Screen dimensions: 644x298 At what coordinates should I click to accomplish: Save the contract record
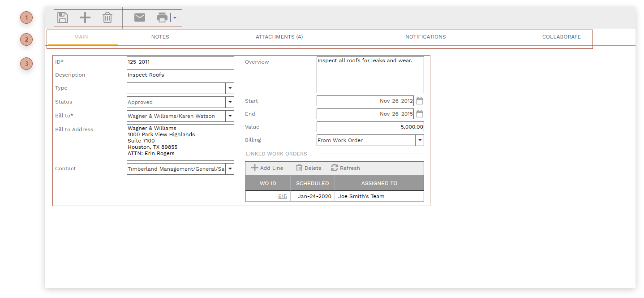(x=63, y=17)
